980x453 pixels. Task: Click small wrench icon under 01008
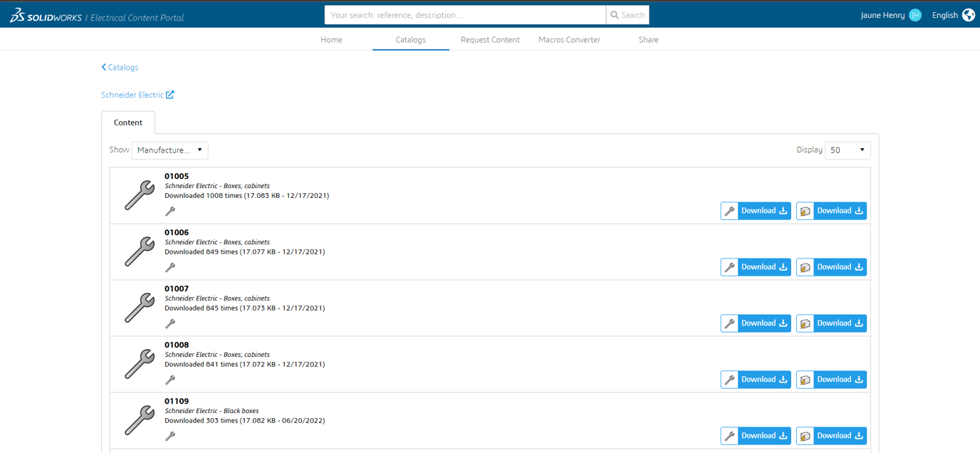(x=170, y=380)
